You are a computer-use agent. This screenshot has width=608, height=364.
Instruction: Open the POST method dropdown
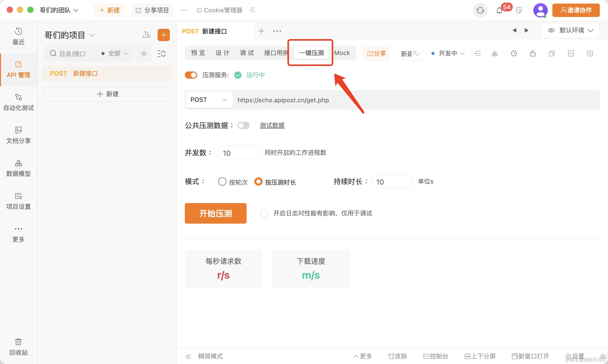209,100
